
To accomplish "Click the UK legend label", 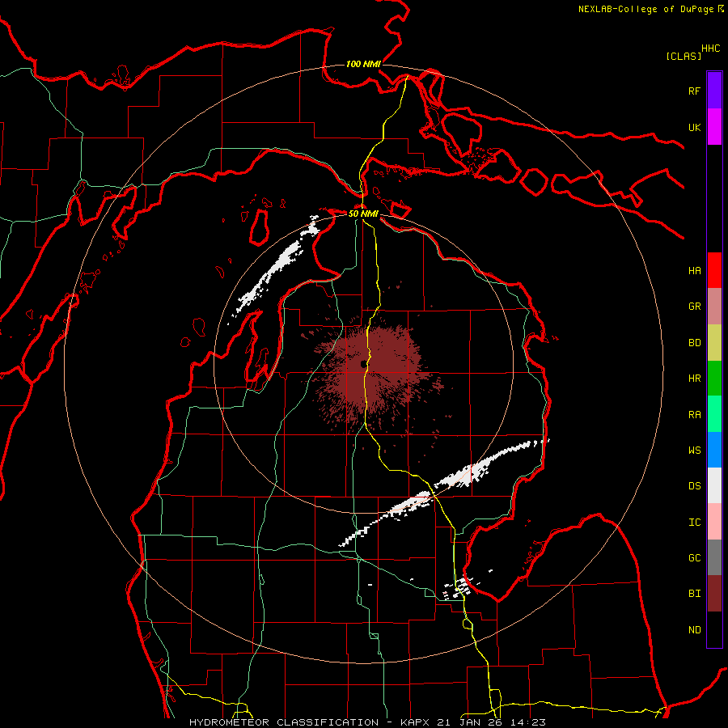I will [x=694, y=127].
